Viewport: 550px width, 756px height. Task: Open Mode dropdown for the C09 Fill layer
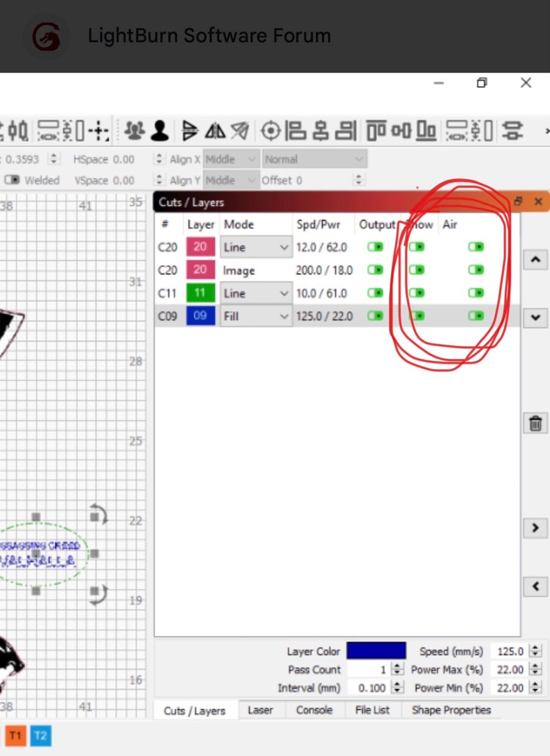point(255,316)
